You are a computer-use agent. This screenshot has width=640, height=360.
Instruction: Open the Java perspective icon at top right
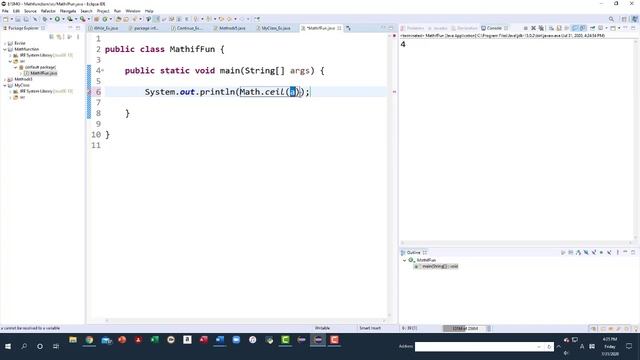[x=635, y=19]
